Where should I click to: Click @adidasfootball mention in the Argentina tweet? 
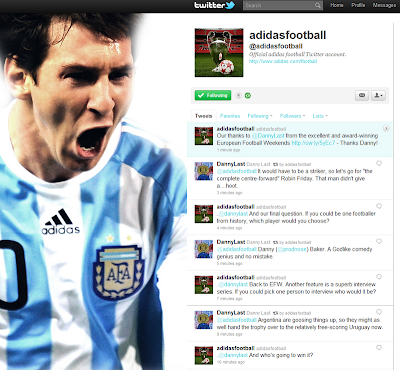tap(237, 320)
